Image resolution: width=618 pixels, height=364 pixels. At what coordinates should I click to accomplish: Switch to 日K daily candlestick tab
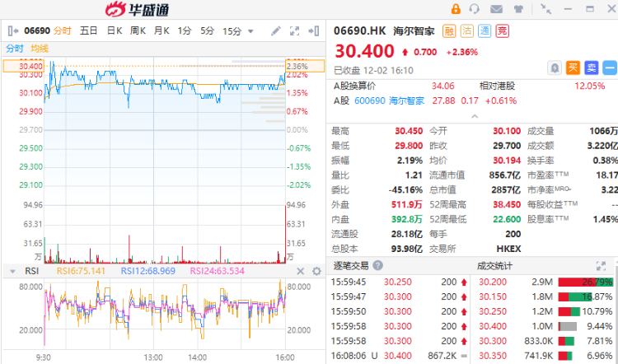(x=115, y=30)
